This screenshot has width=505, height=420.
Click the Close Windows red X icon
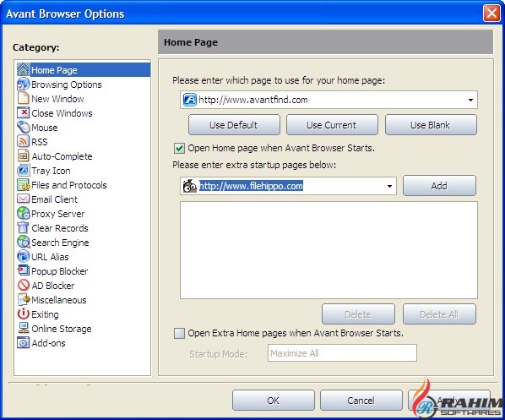[23, 112]
